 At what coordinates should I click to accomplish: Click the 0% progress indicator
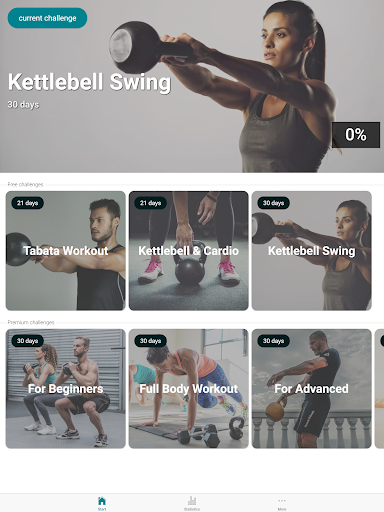356,135
